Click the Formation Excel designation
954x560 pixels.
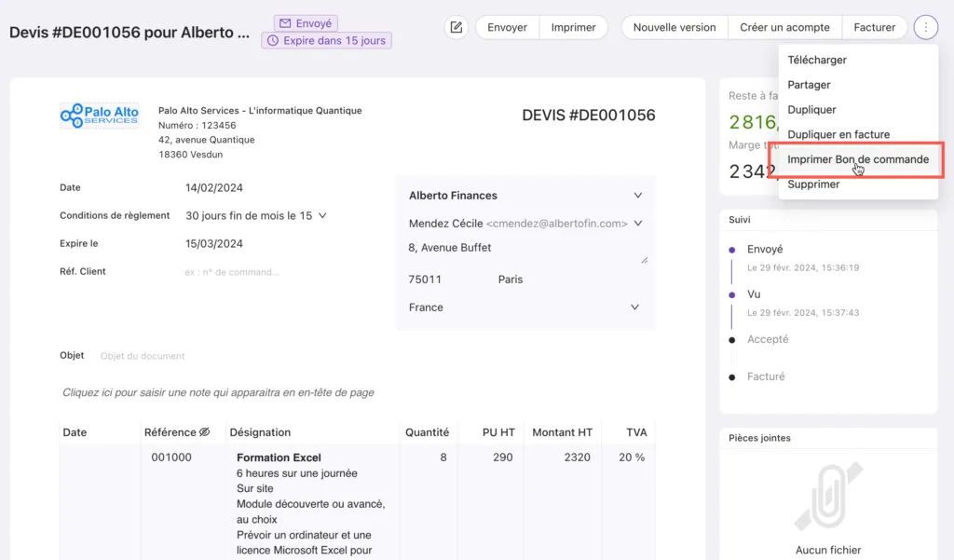pyautogui.click(x=279, y=458)
